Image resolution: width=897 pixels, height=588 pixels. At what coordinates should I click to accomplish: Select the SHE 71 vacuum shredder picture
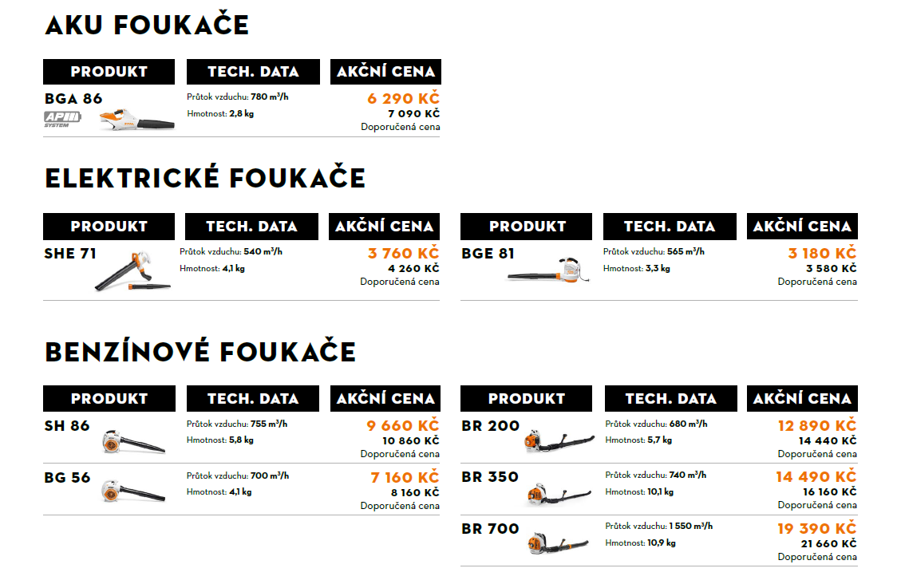pyautogui.click(x=132, y=271)
